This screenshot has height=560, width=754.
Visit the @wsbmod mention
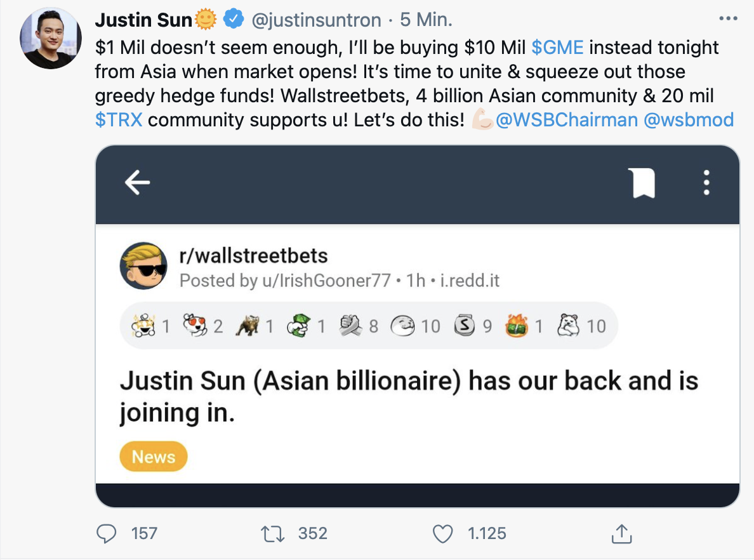689,119
